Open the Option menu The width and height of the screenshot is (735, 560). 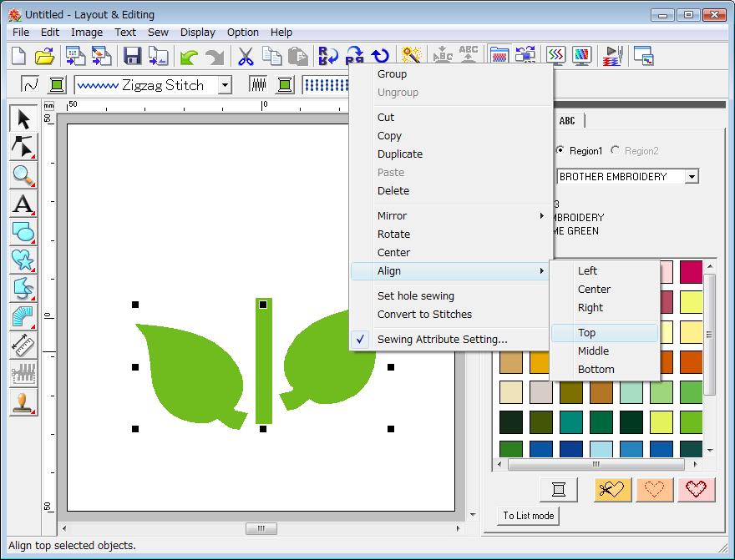(243, 33)
